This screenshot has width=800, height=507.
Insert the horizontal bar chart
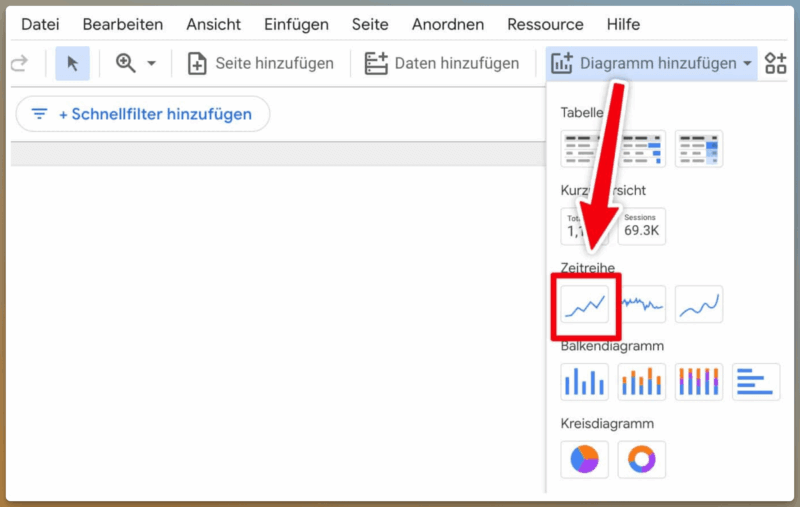[756, 382]
